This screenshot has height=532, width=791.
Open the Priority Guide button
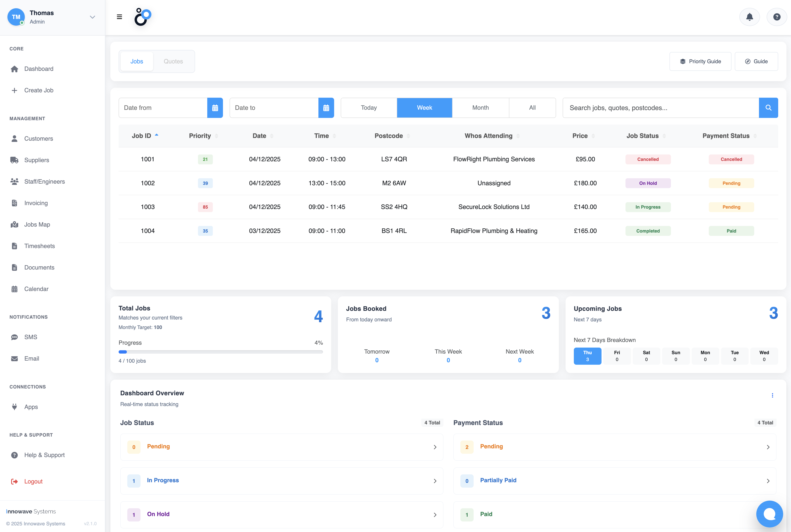(x=700, y=61)
